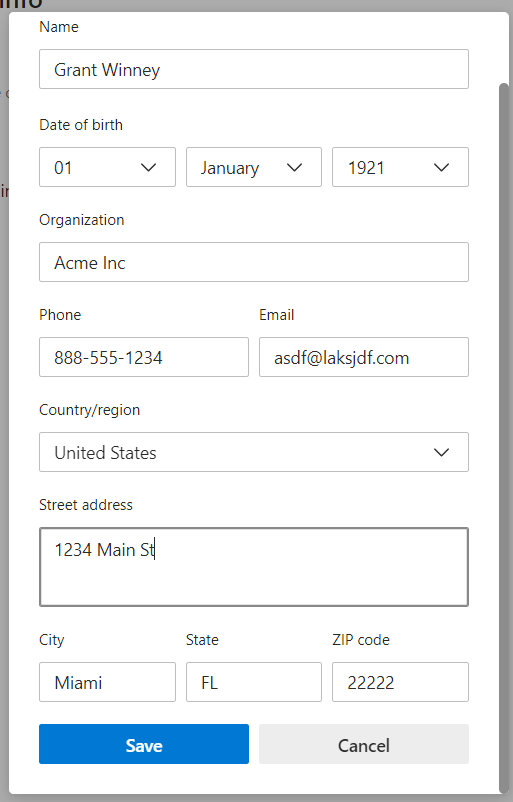Open the day of birth dropdown showing 01
513x802 pixels.
pos(107,167)
